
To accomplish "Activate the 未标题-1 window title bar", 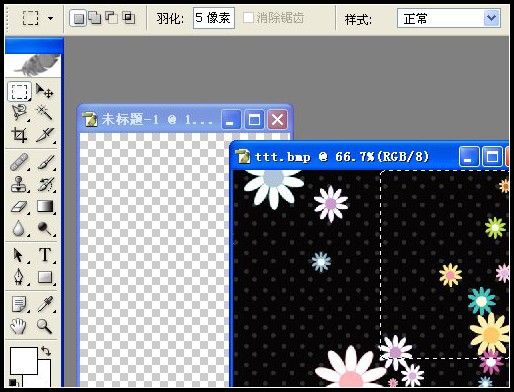I will [185, 119].
